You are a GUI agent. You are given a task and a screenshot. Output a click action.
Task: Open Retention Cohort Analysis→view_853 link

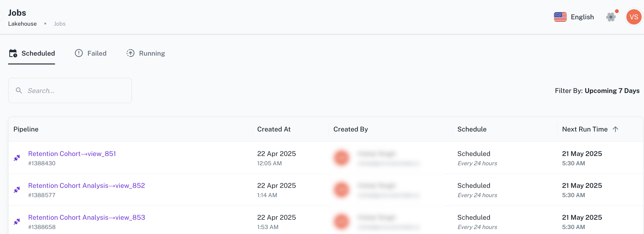tap(86, 218)
